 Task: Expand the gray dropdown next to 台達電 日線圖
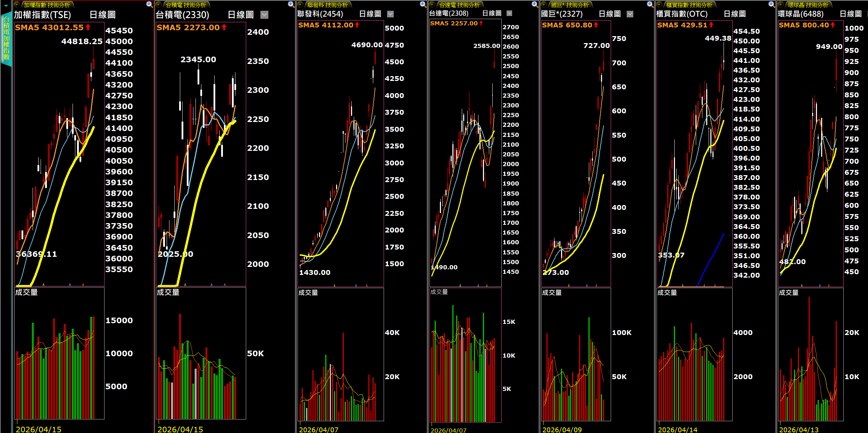(x=509, y=13)
